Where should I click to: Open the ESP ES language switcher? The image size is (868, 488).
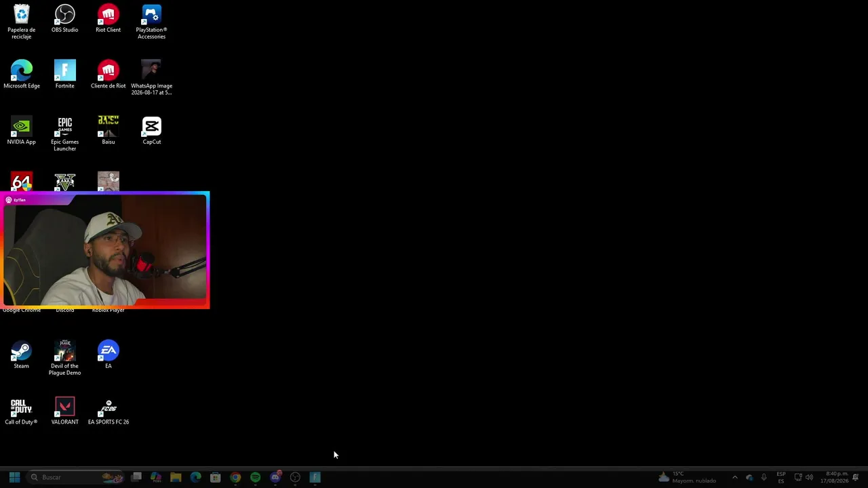click(781, 477)
